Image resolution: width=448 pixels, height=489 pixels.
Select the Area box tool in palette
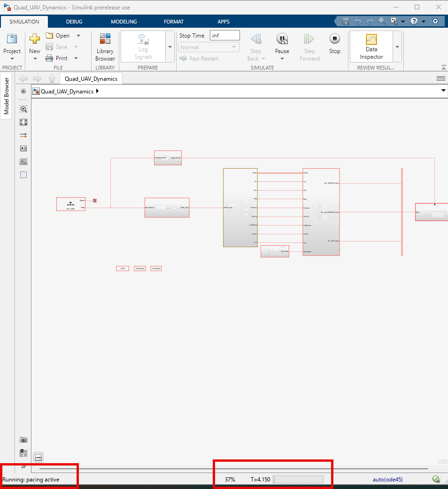coord(23,175)
